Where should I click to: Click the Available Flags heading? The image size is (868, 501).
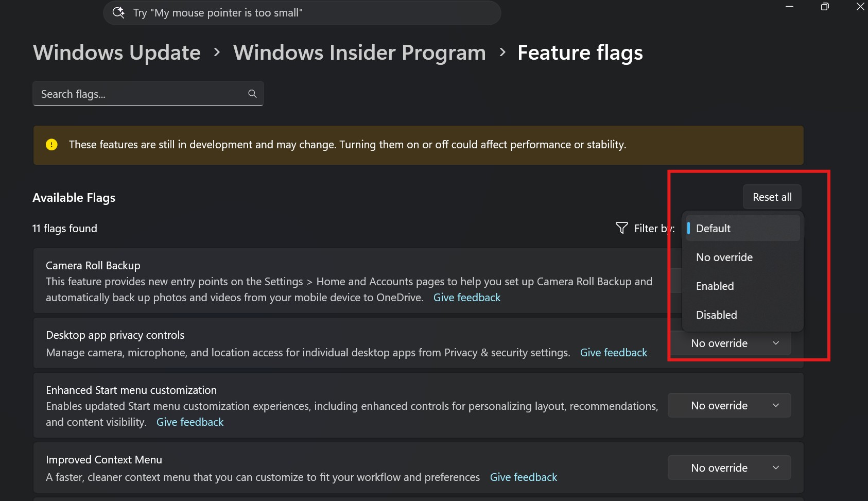(x=74, y=198)
